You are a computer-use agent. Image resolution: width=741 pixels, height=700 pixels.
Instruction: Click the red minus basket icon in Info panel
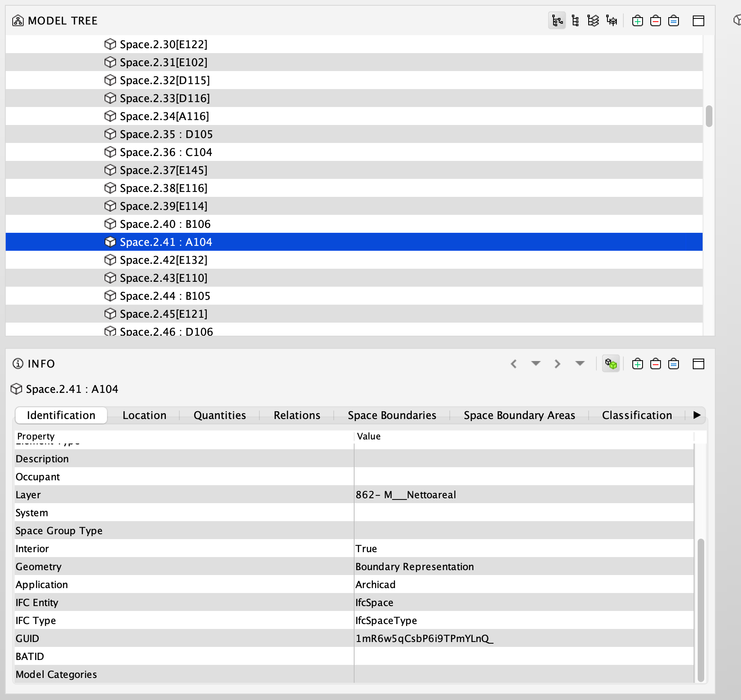(655, 363)
